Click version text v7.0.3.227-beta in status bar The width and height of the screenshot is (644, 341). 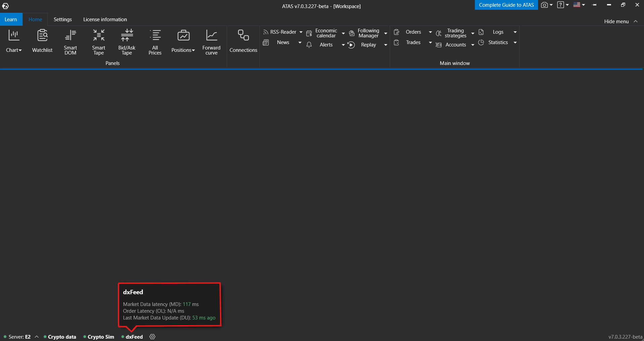625,337
